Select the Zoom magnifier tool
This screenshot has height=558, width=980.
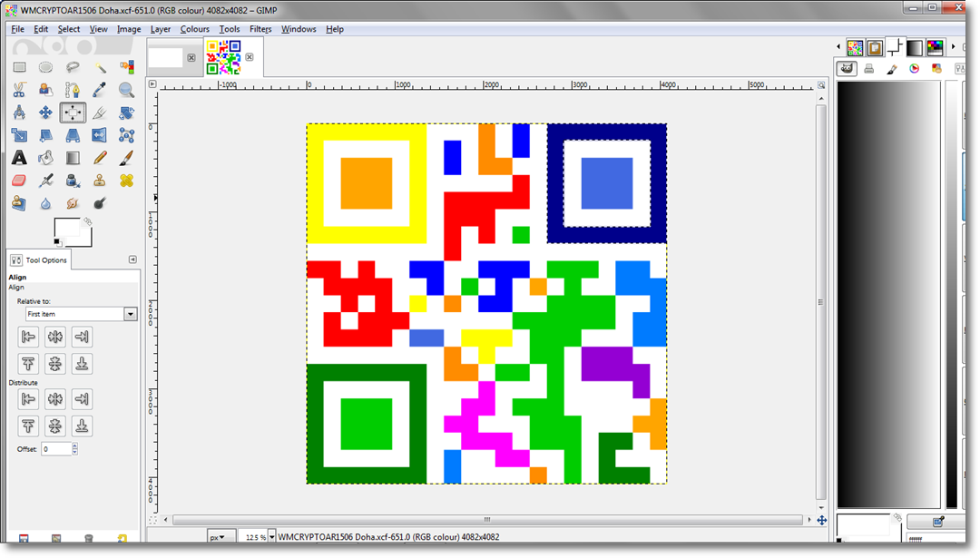(127, 90)
